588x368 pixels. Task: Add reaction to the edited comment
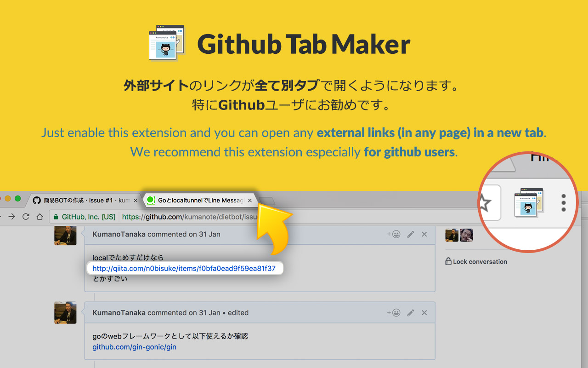[394, 312]
